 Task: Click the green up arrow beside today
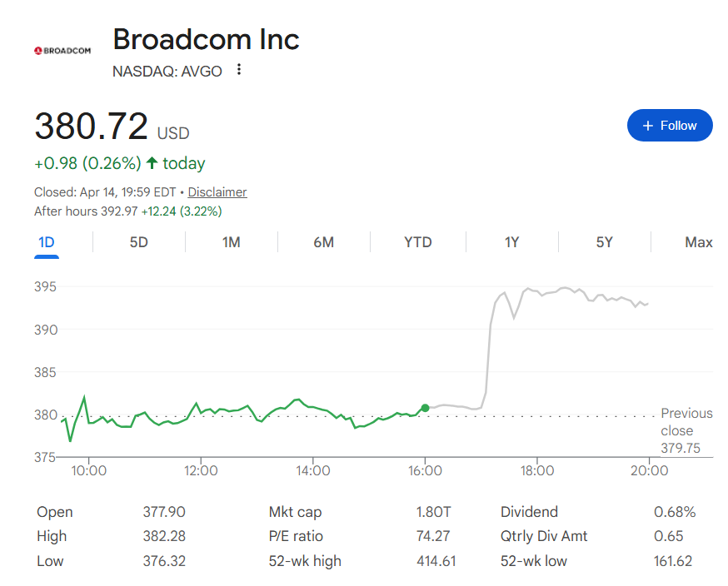tap(152, 163)
